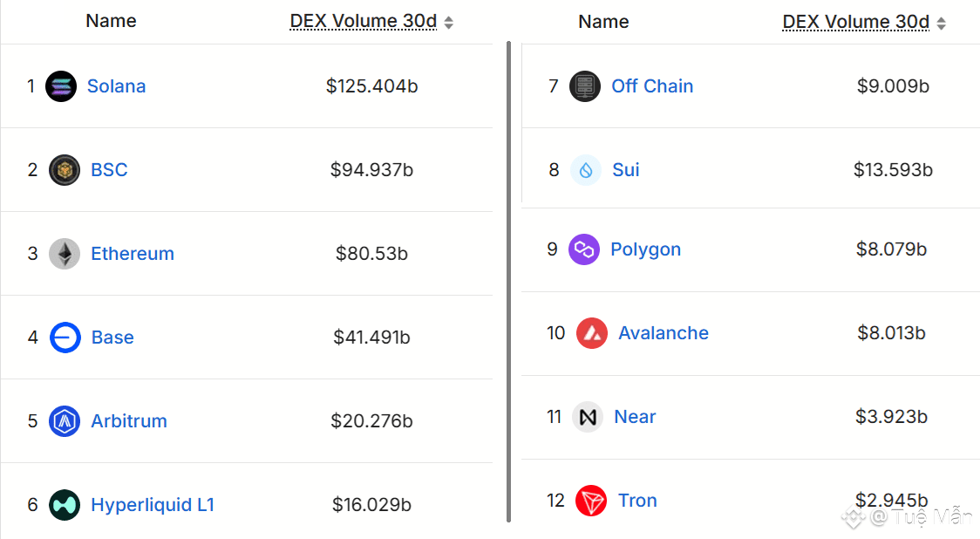980x539 pixels.
Task: Click the left table Name column header
Action: click(x=111, y=21)
